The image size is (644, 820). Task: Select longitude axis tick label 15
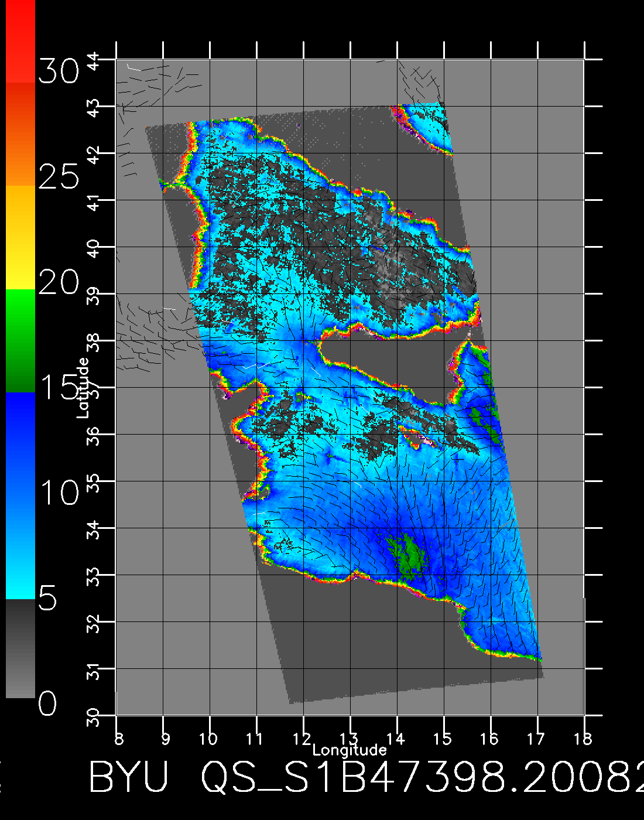[x=442, y=738]
